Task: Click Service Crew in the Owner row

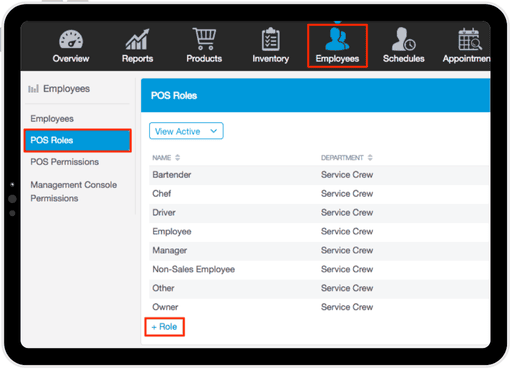Action: tap(347, 307)
